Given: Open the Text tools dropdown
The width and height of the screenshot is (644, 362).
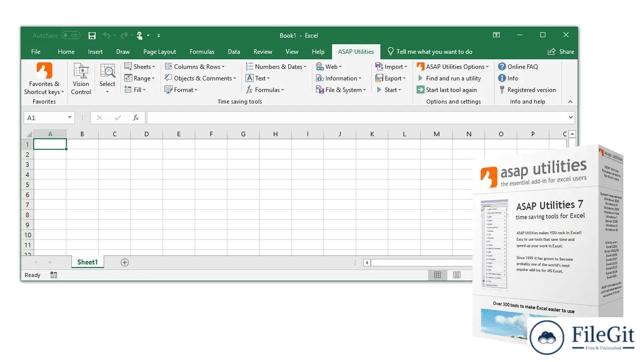Looking at the screenshot, I should coord(258,78).
